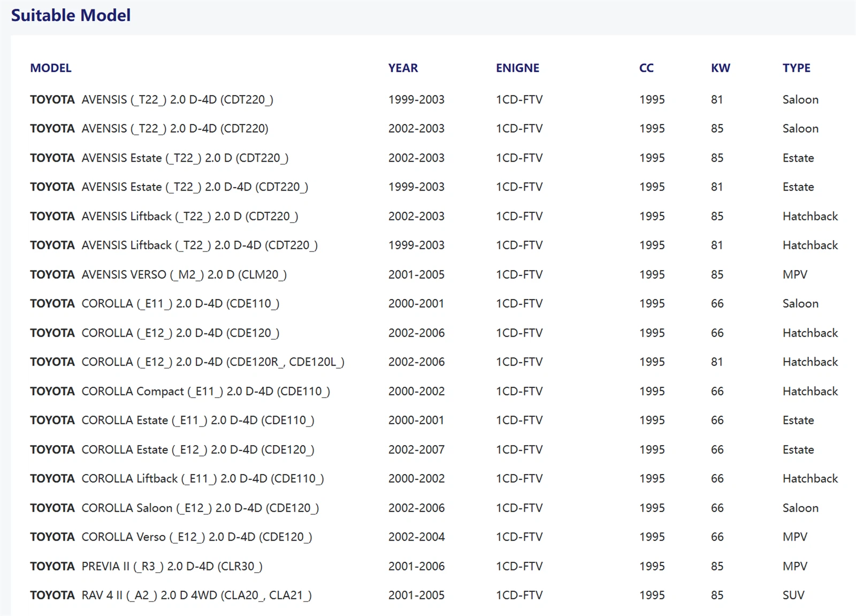The height and width of the screenshot is (616, 856).
Task: Select COROLLA (_E12_) 2.0 D-4D (CDE120_) model
Action: [155, 333]
